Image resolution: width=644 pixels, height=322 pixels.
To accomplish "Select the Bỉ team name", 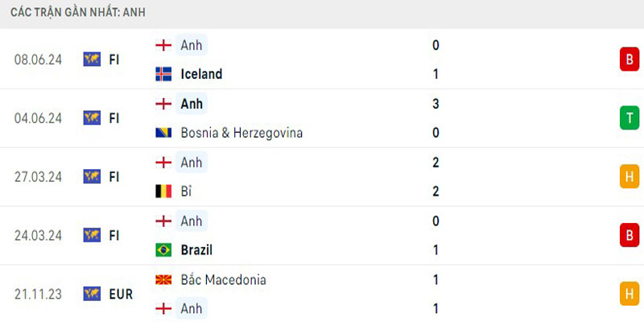I will coord(187,192).
